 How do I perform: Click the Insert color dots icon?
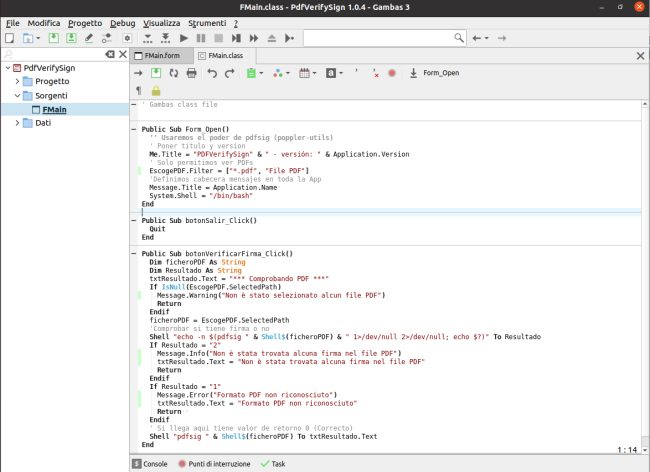(x=278, y=73)
